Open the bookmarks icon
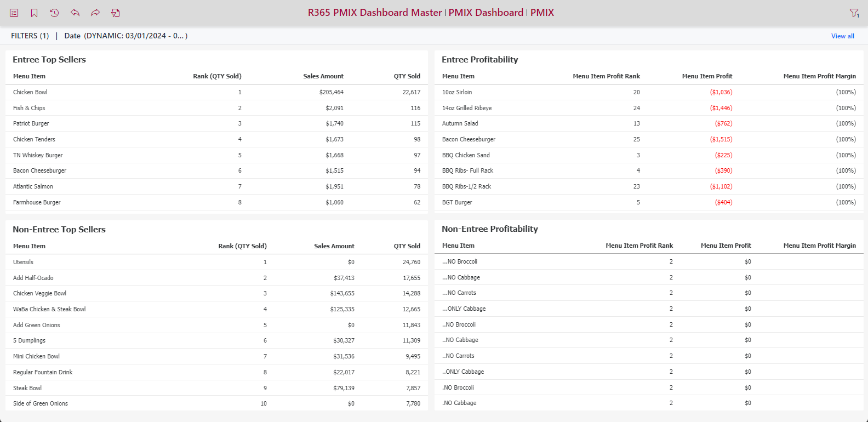The width and height of the screenshot is (868, 422). click(x=34, y=13)
